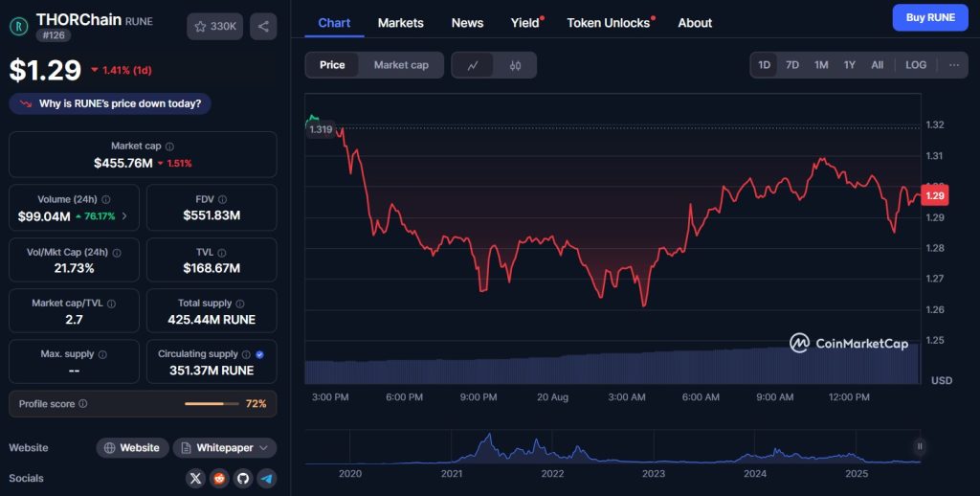This screenshot has width=980, height=496.
Task: Switch to candlestick chart icon
Action: click(515, 65)
